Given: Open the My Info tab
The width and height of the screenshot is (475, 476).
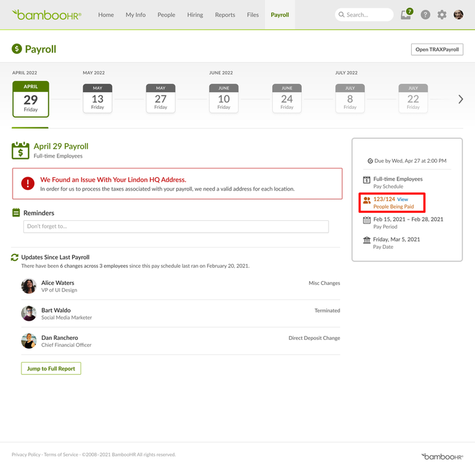Looking at the screenshot, I should (x=136, y=15).
